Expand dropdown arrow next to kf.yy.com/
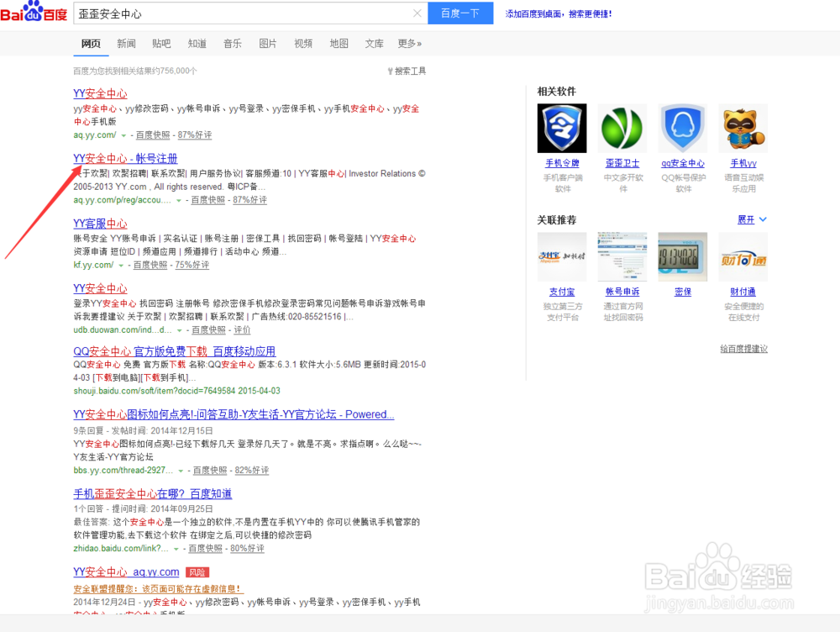The image size is (840, 632). click(121, 266)
